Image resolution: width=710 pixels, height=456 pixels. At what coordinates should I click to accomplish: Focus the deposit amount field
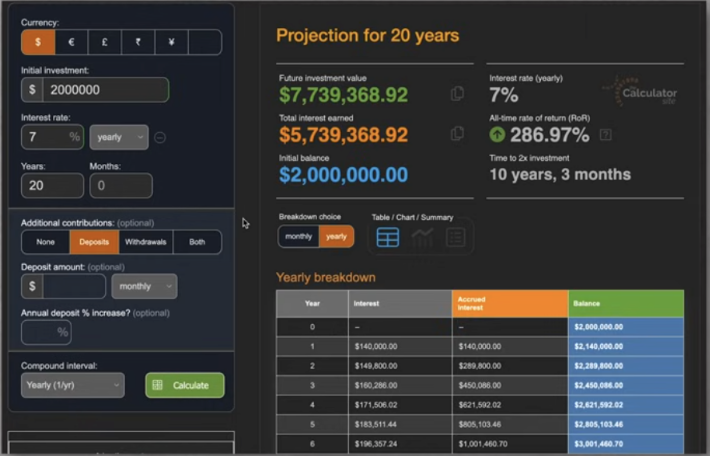click(x=74, y=286)
